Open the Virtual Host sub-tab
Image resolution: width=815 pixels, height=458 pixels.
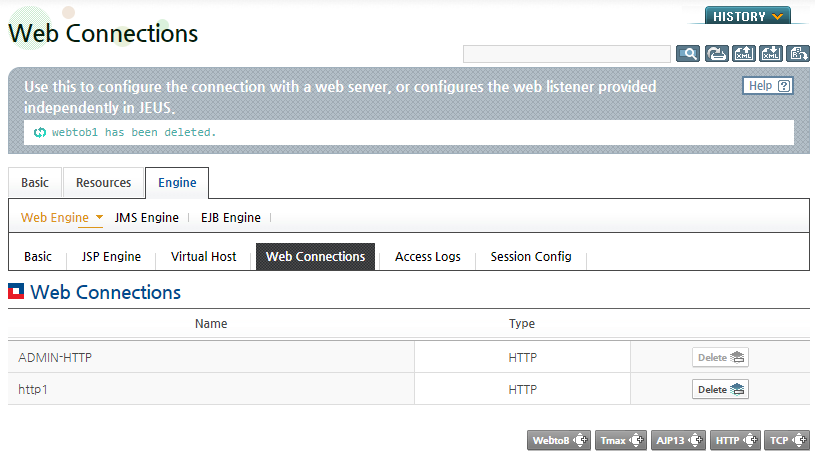[203, 256]
